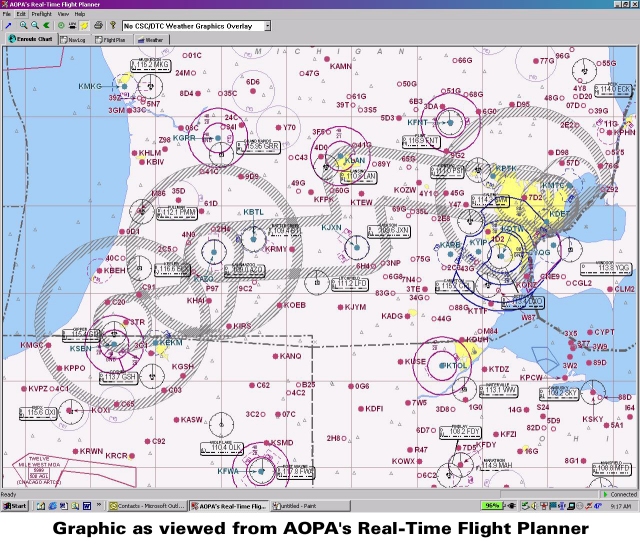The image size is (640, 546).
Task: Click the KLAN airport symbol
Action: coord(340,156)
